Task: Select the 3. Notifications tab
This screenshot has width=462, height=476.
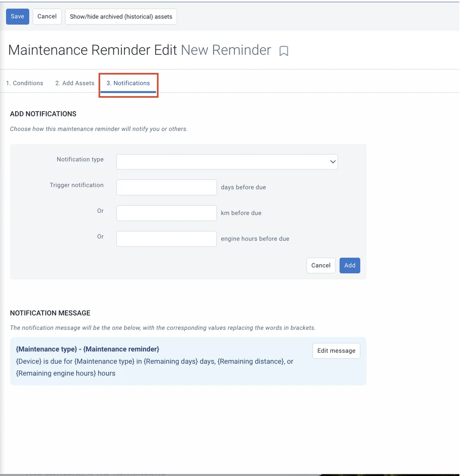Action: [128, 83]
